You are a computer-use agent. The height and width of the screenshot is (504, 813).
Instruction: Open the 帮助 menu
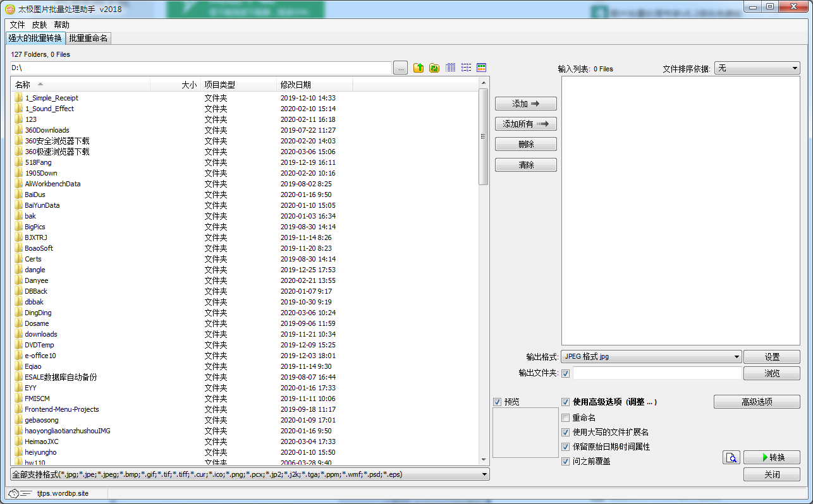(x=61, y=25)
